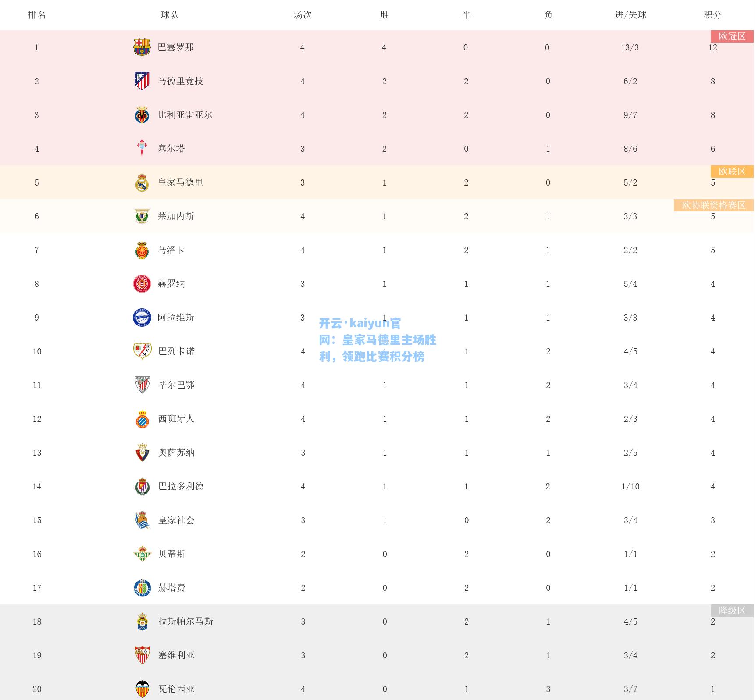Select team name 塞维利亚
Viewport: 755px width, 700px height.
point(176,655)
